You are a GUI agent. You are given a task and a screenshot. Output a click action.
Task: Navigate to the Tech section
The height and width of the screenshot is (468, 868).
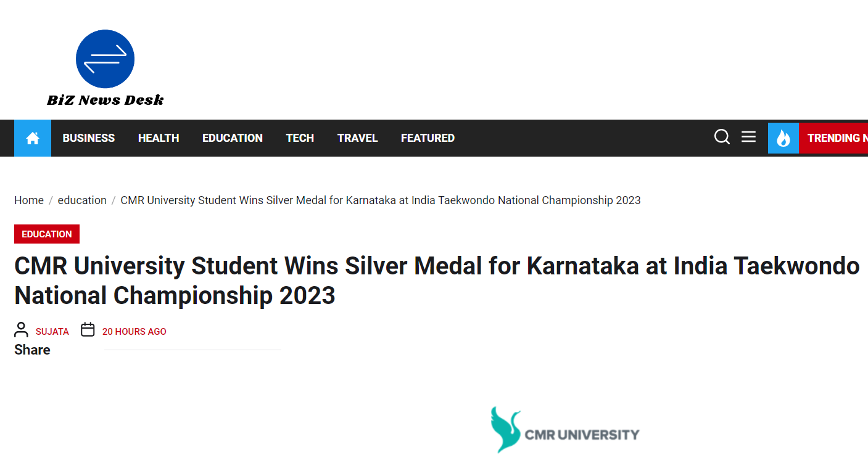[x=300, y=138]
